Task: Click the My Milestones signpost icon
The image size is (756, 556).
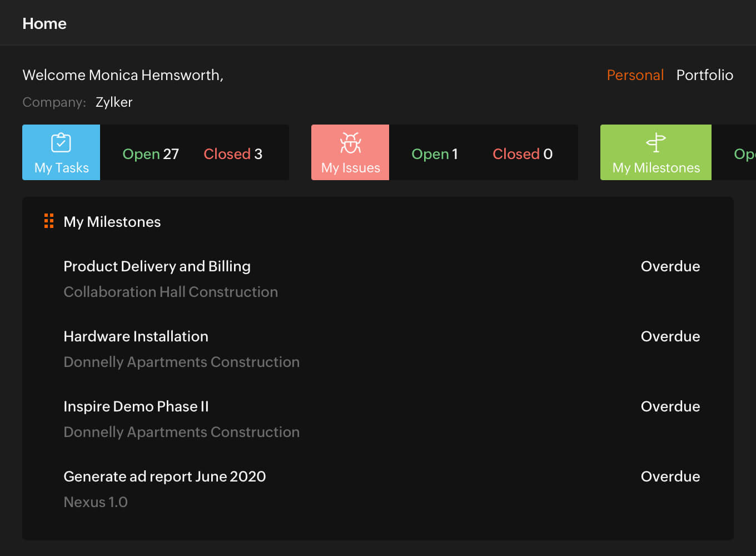Action: point(656,143)
